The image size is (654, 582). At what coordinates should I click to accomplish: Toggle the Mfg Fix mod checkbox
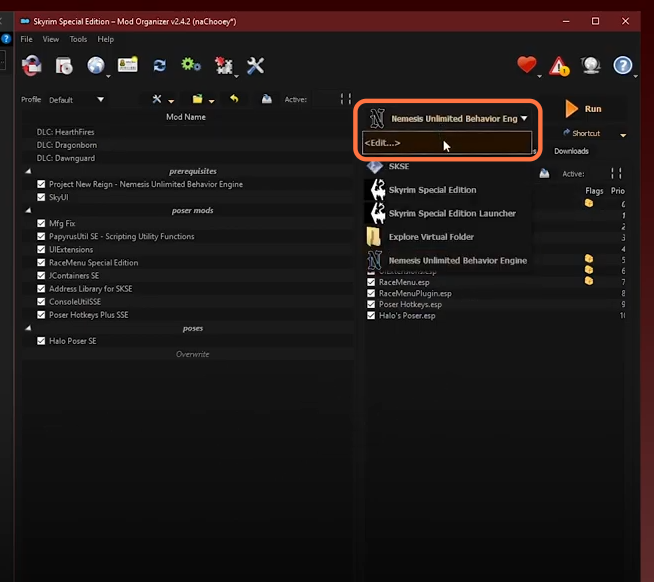click(41, 223)
